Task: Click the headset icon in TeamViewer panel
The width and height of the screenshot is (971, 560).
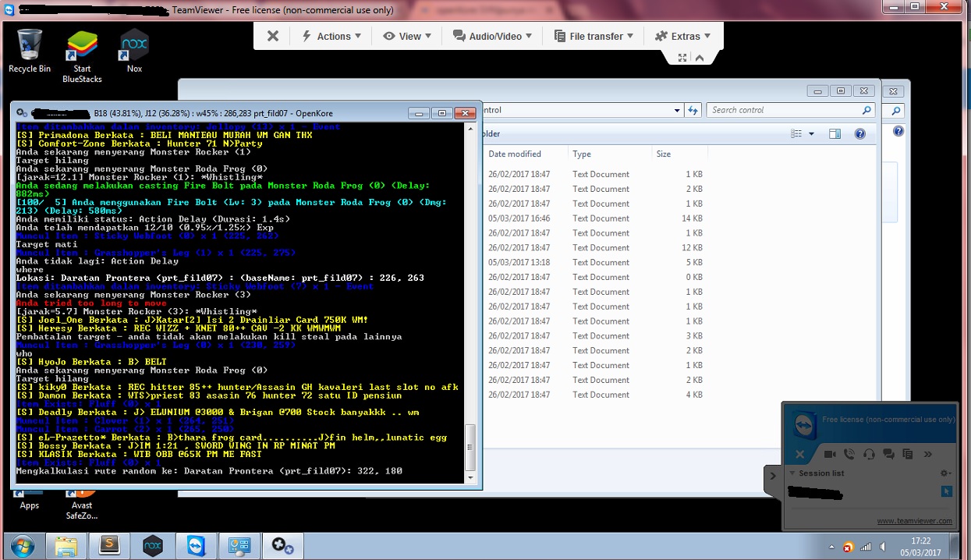Action: (x=869, y=454)
